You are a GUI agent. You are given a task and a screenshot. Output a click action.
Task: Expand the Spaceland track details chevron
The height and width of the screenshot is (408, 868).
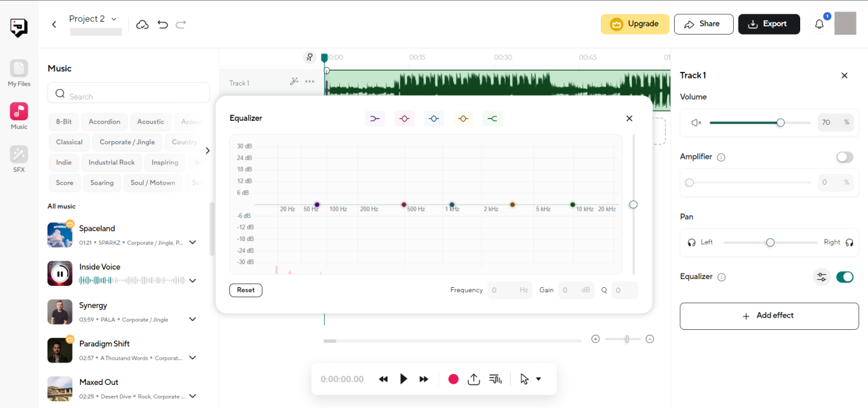[193, 242]
